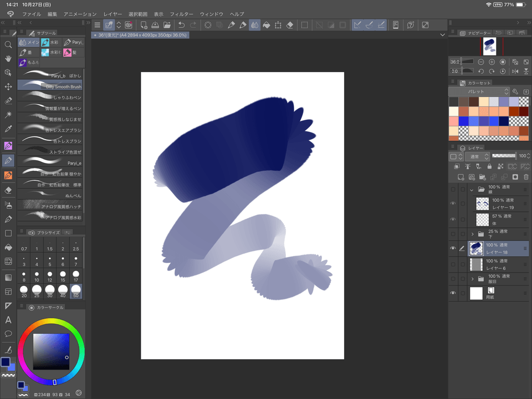The height and width of the screenshot is (399, 532).
Task: Open the 通常 blending mode dropdown
Action: pos(479,156)
